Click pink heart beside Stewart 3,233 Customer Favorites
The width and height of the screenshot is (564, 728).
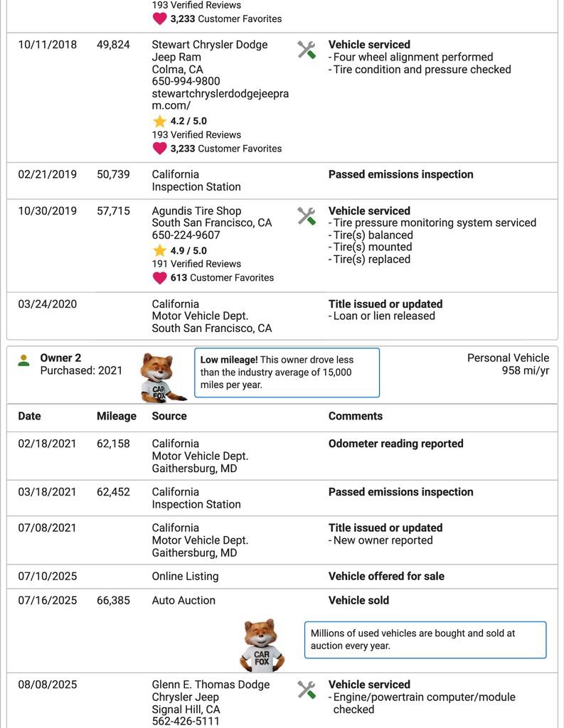[159, 149]
